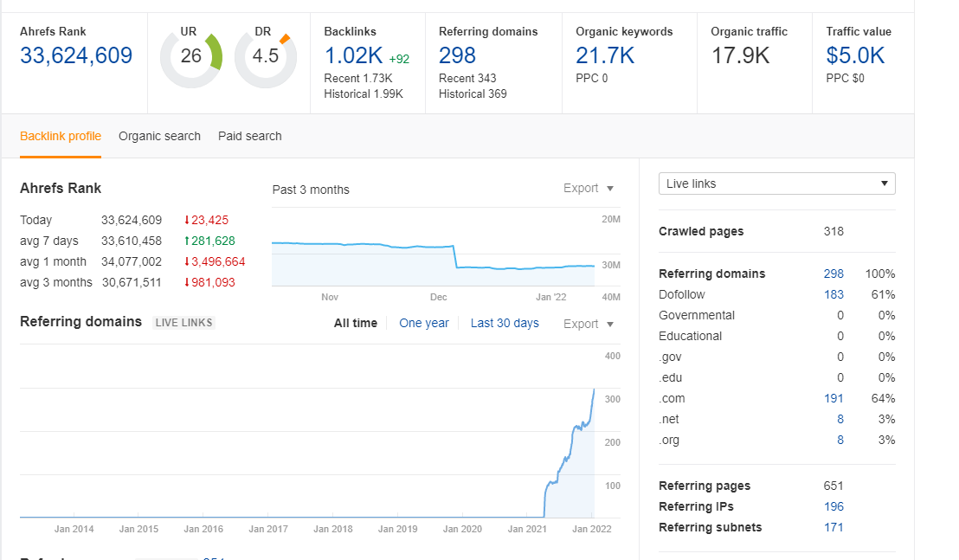The height and width of the screenshot is (560, 959).
Task: Click the Ahrefs Rank value 33,624,609
Action: point(76,55)
